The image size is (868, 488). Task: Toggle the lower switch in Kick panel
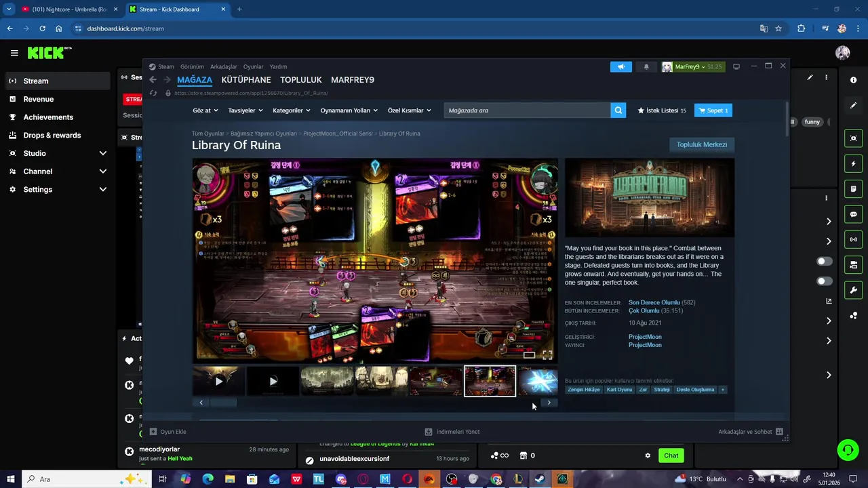click(x=824, y=281)
